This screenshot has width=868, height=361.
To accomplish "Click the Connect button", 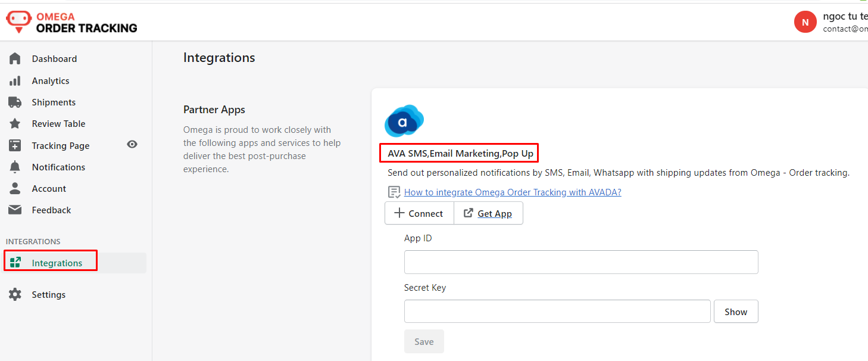I will [419, 213].
